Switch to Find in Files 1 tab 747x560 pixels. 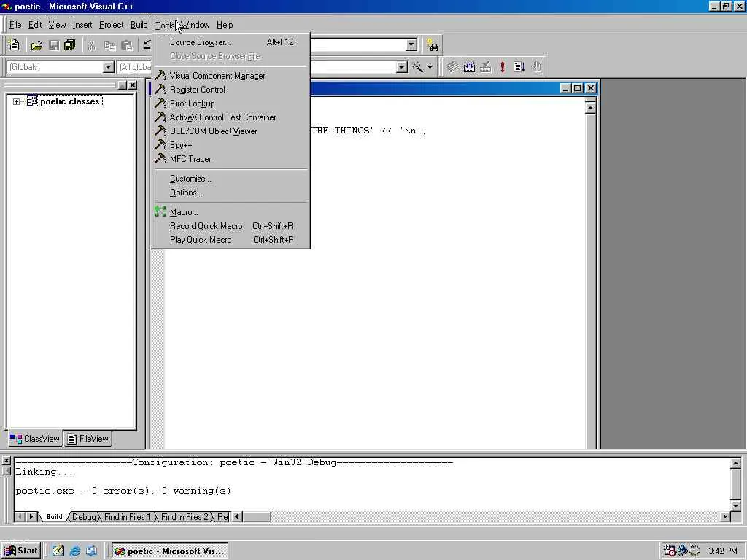pyautogui.click(x=127, y=517)
